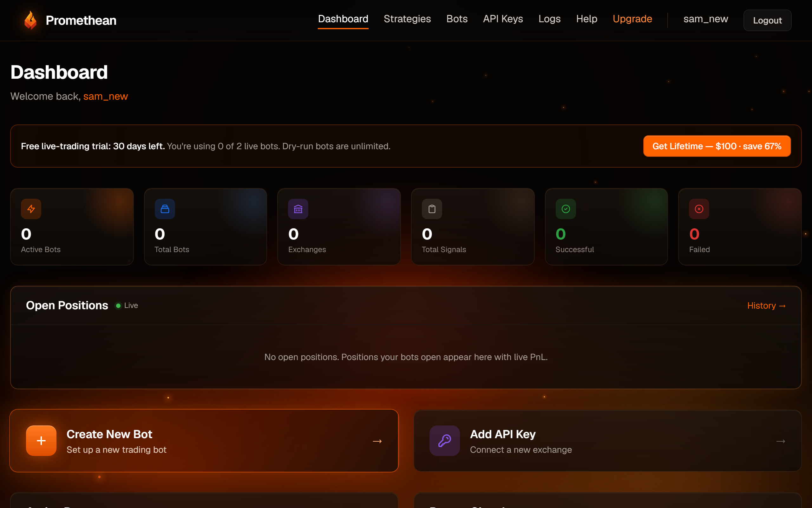Image resolution: width=812 pixels, height=508 pixels.
Task: Go to the Strategies page
Action: tap(407, 19)
